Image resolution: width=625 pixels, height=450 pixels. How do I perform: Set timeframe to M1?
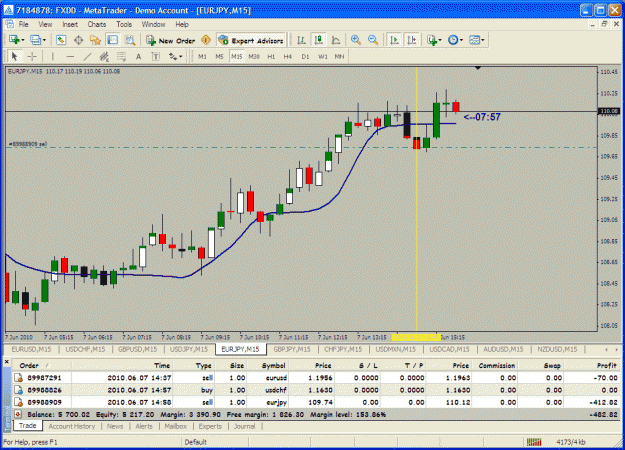click(202, 57)
